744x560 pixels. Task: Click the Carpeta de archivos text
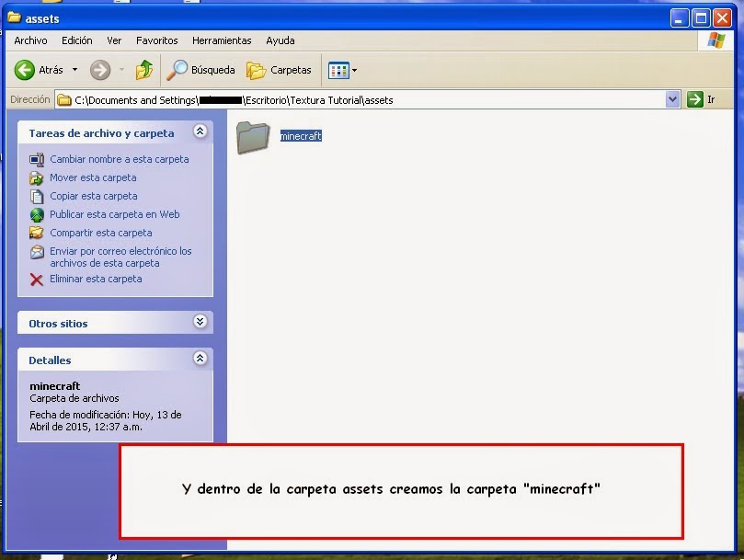coord(74,398)
